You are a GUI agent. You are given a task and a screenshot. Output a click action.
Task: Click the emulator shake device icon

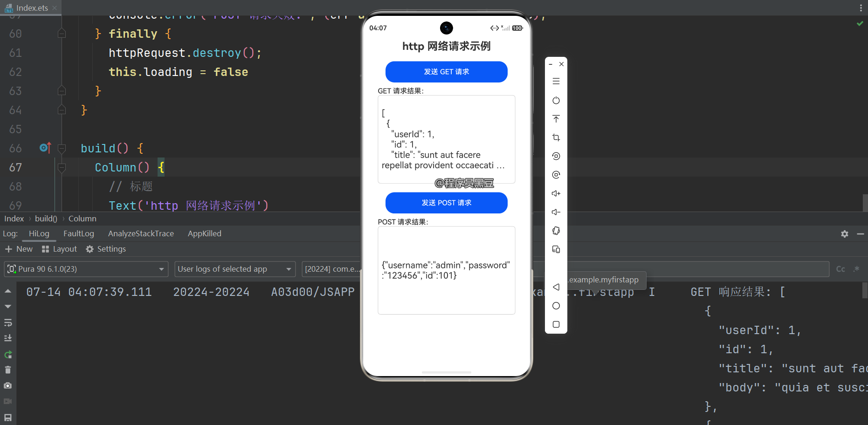(556, 231)
